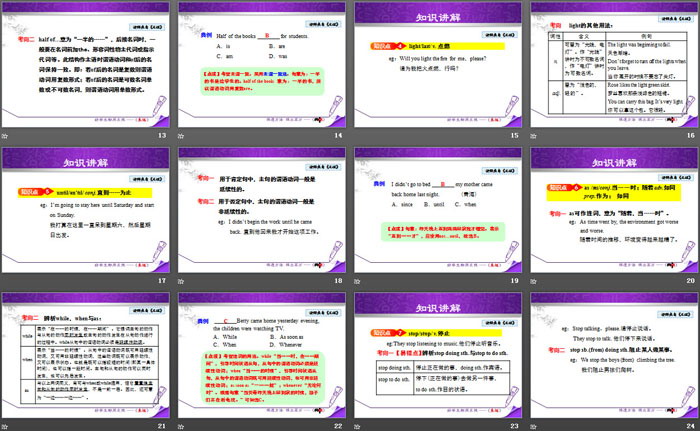
Task: Select slide 13 thumbnail about 'half of'
Action: (86, 64)
